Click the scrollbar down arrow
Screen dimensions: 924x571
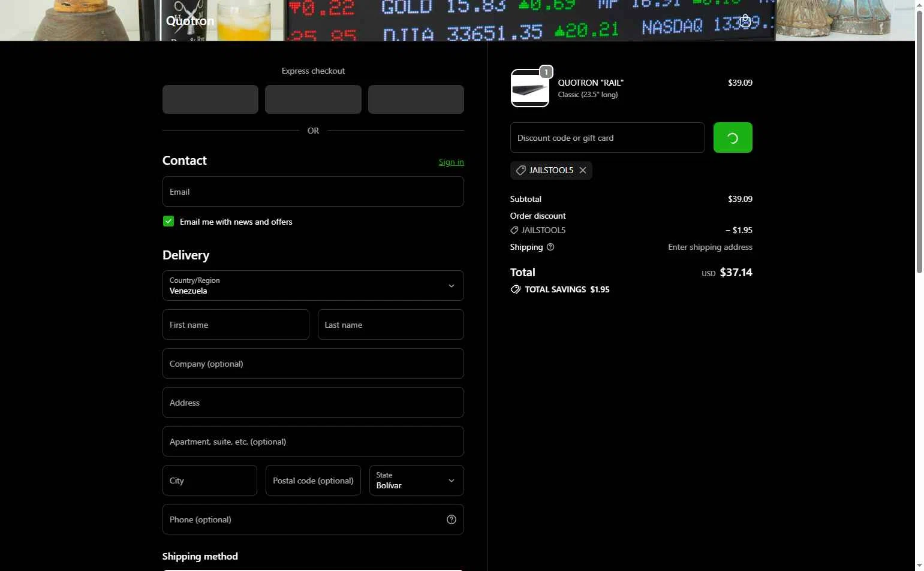click(919, 566)
